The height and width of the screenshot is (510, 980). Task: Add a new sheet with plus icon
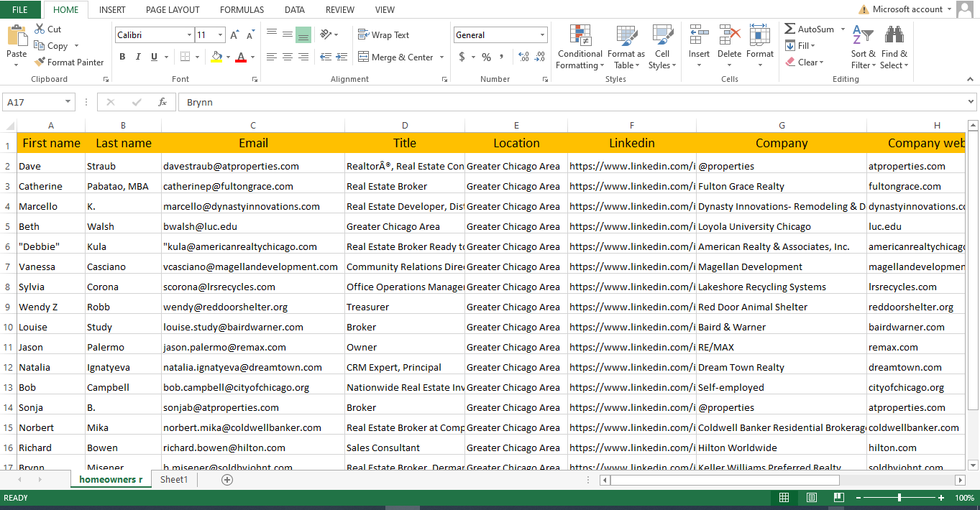click(227, 480)
